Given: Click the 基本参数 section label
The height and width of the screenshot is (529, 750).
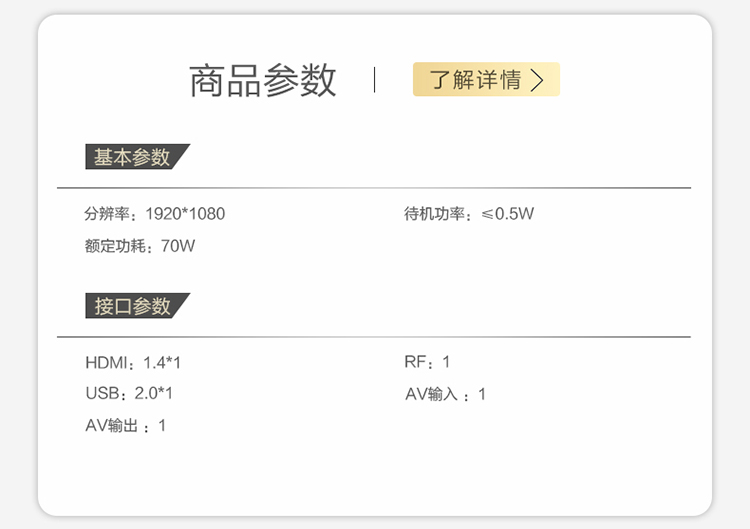Looking at the screenshot, I should point(137,156).
